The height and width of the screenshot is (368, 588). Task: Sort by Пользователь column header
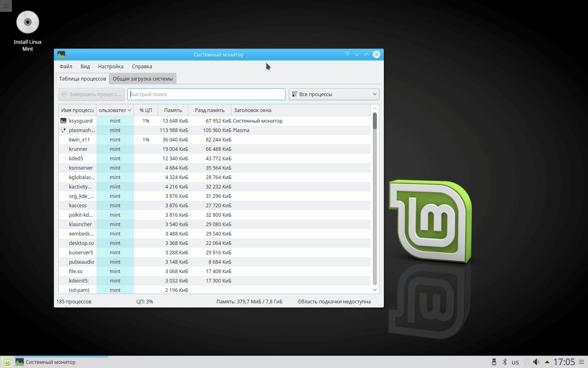coord(115,110)
